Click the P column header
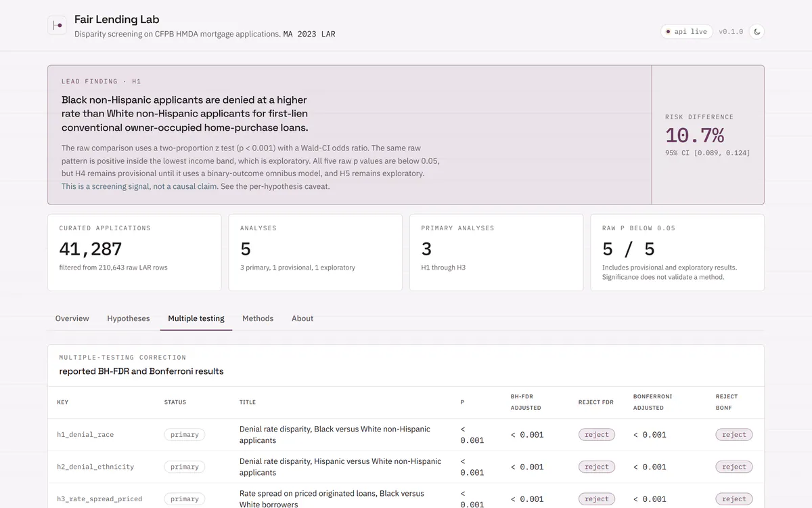 (463, 402)
